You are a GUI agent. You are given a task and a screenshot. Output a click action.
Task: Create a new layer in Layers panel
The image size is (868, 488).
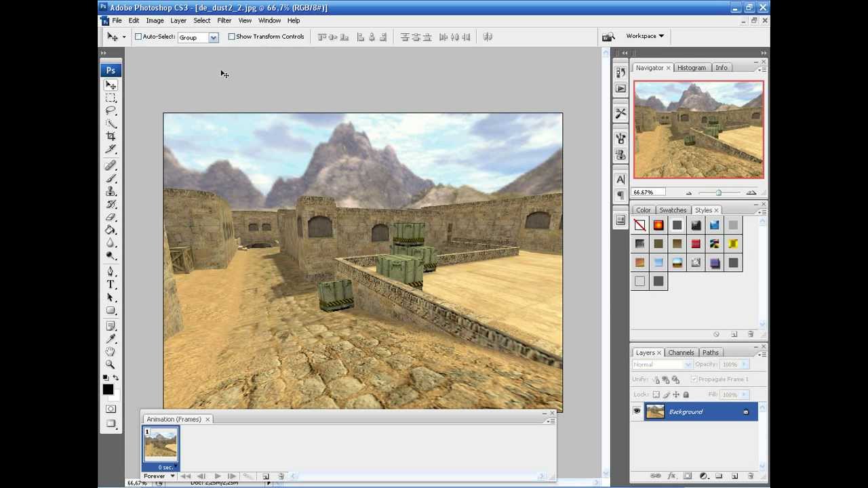[x=734, y=476]
